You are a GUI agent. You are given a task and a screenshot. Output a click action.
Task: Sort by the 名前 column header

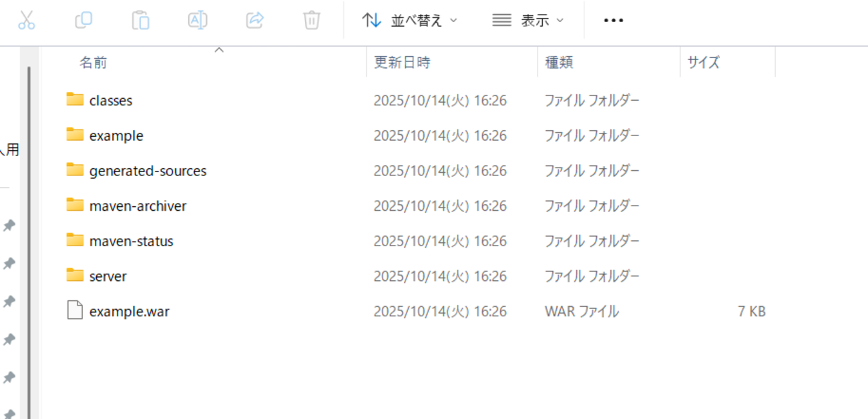93,63
